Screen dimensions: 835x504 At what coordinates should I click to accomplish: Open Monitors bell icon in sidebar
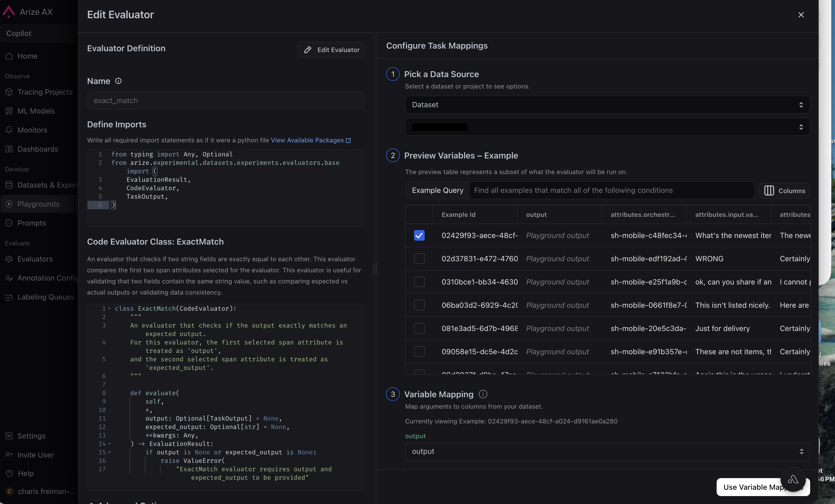pyautogui.click(x=9, y=130)
